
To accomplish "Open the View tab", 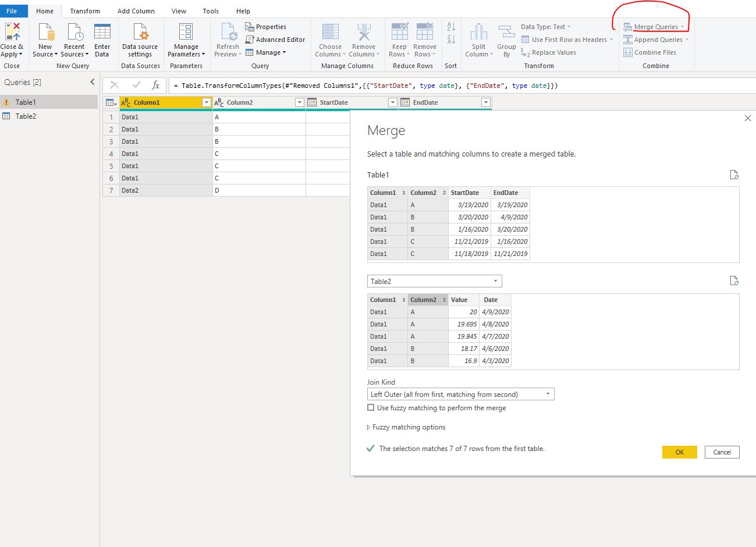I will click(x=179, y=11).
